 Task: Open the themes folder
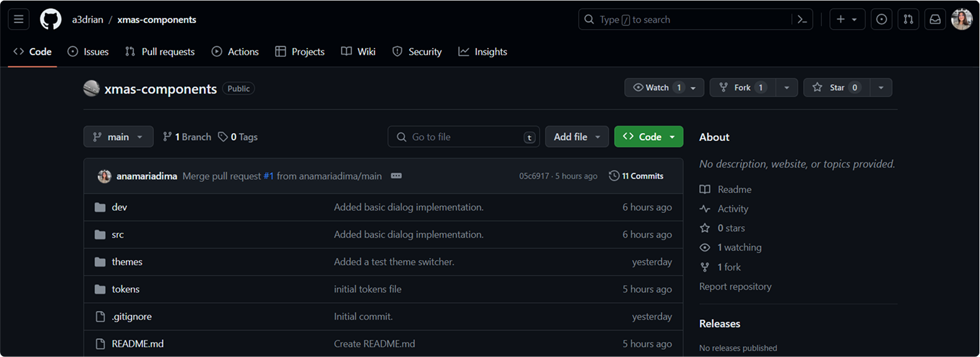[127, 262]
